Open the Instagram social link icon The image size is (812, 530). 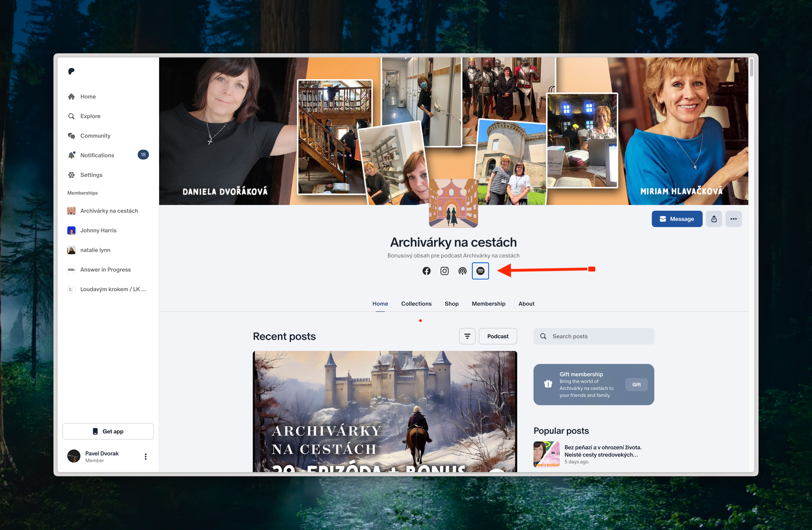(445, 271)
